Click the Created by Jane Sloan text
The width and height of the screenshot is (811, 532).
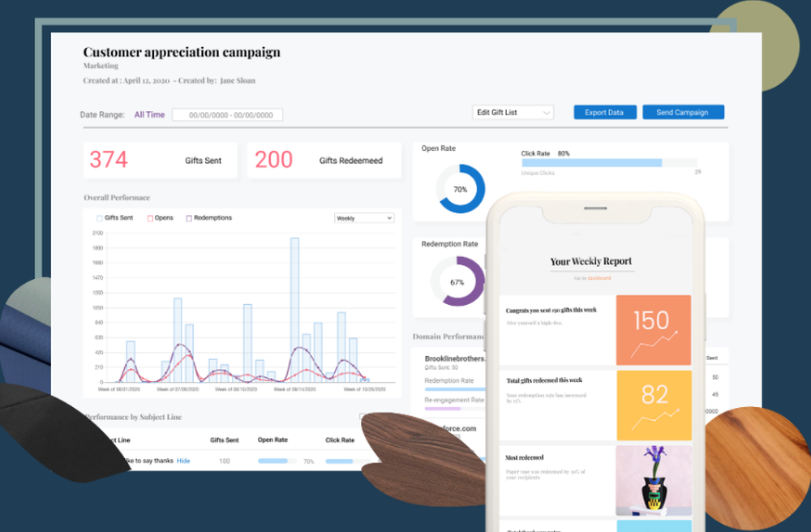pos(217,80)
